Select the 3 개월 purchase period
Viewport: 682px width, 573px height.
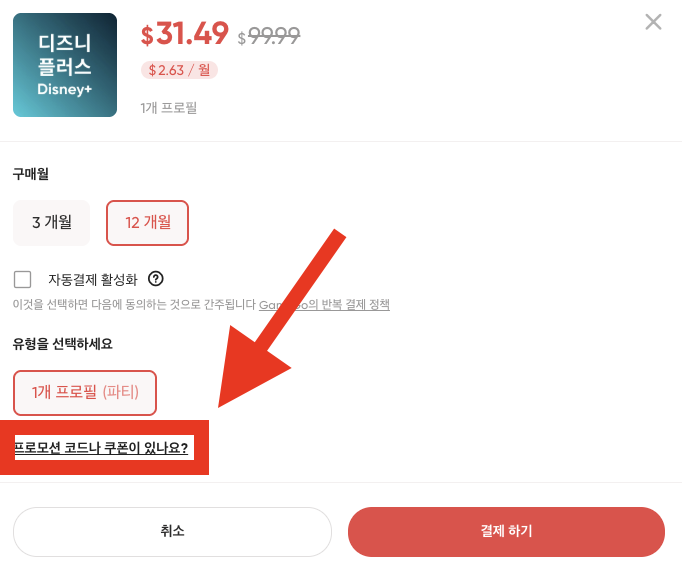coord(51,223)
